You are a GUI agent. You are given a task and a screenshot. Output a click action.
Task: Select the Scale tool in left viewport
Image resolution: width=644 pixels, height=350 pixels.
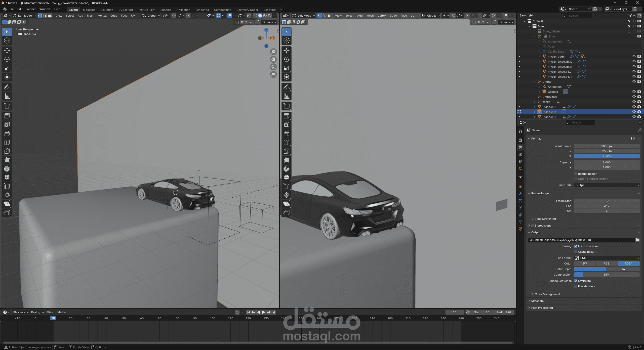point(7,68)
